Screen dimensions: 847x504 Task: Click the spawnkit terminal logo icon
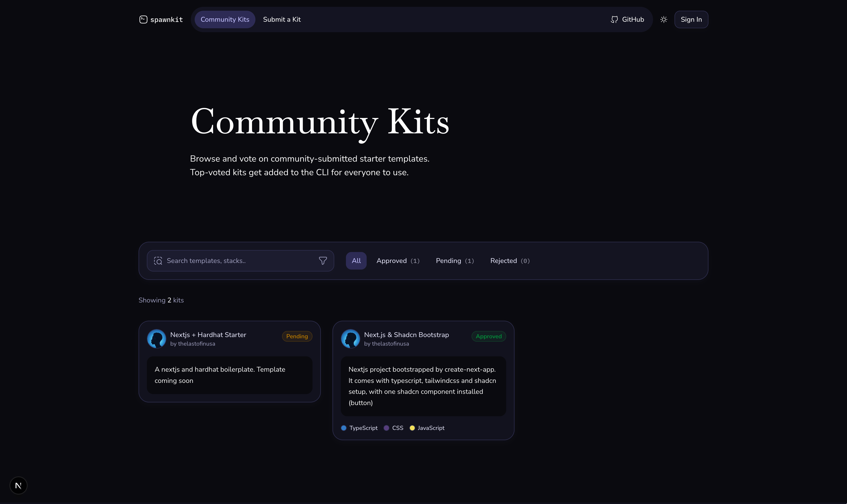(143, 19)
